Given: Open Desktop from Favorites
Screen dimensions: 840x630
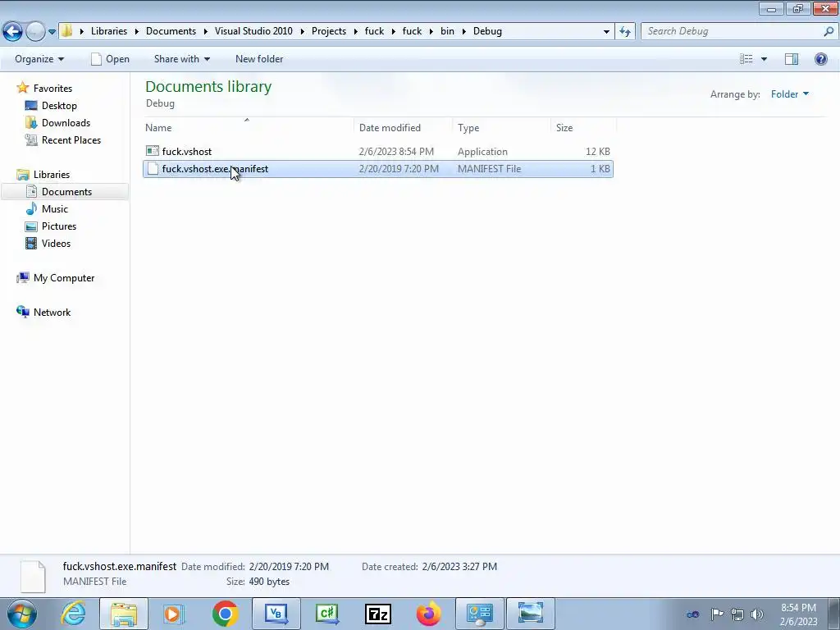Looking at the screenshot, I should (x=59, y=106).
